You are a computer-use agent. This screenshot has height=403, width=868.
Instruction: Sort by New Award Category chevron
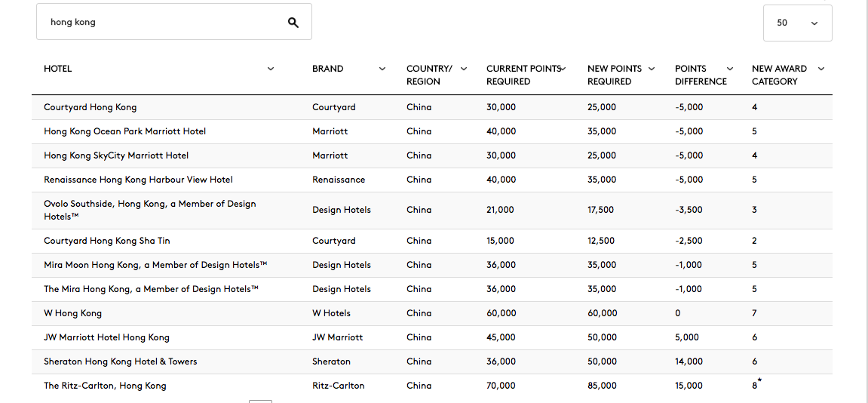pyautogui.click(x=821, y=69)
